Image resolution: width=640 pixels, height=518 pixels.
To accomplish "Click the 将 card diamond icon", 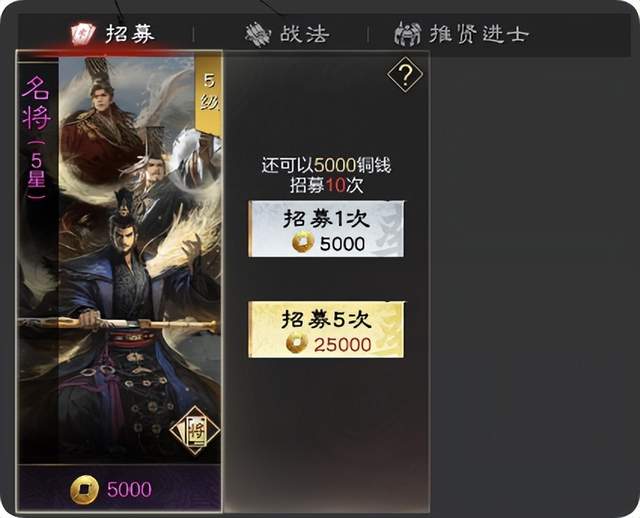I will 195,430.
